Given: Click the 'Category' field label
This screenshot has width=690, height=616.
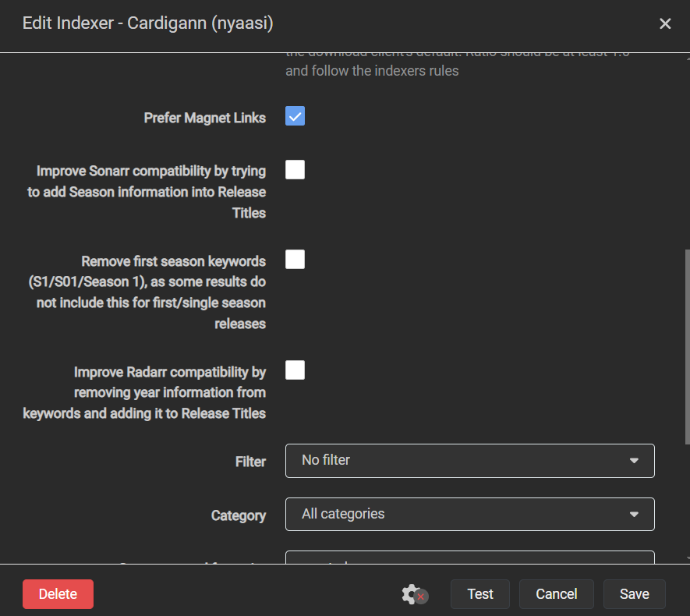Looking at the screenshot, I should (238, 516).
